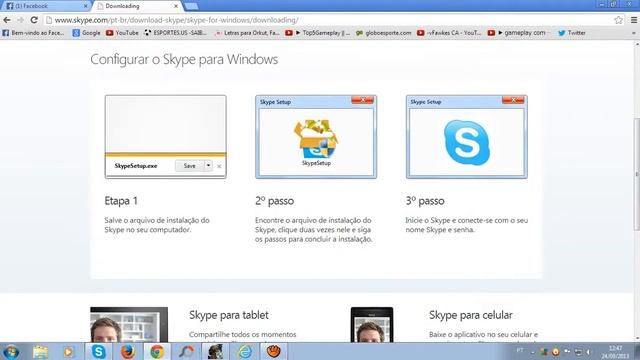
Task: Click the browser forward arrow
Action: (x=20, y=20)
